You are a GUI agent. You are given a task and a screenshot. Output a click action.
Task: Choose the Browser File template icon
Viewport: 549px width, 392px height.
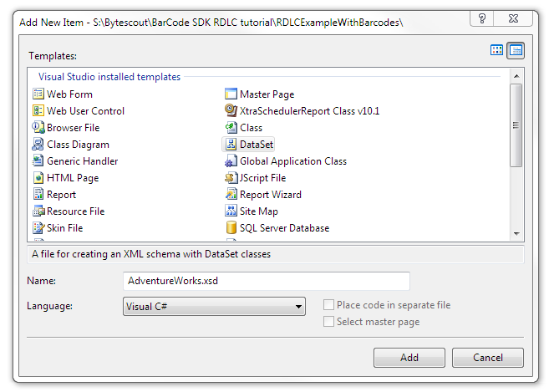click(38, 128)
